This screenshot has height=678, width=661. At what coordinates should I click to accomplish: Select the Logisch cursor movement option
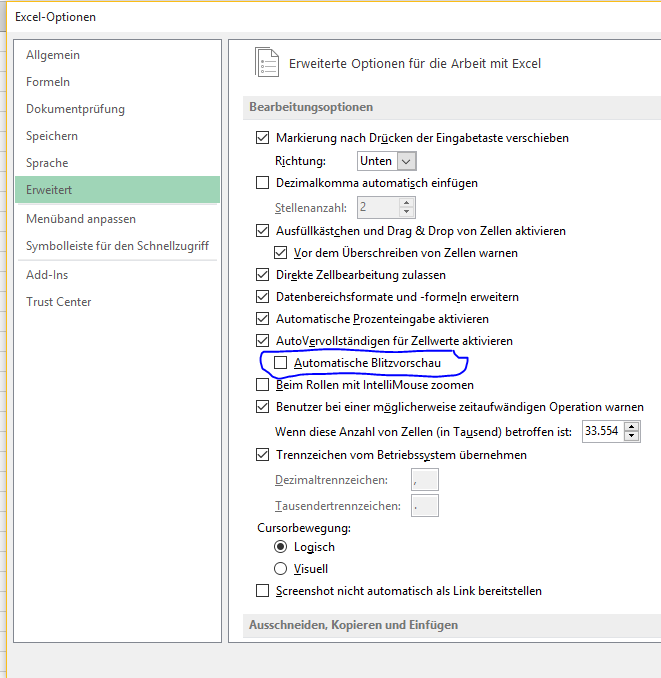pos(281,547)
